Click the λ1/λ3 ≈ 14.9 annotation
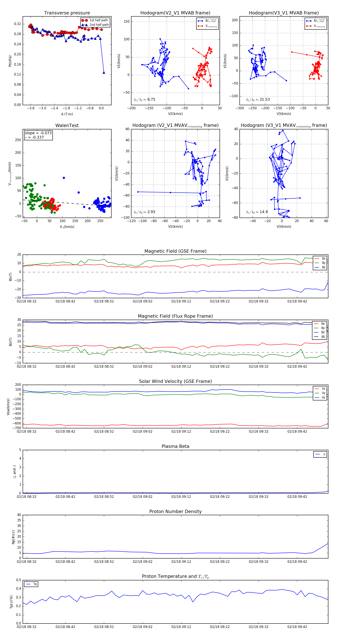The image size is (351, 644). click(257, 212)
